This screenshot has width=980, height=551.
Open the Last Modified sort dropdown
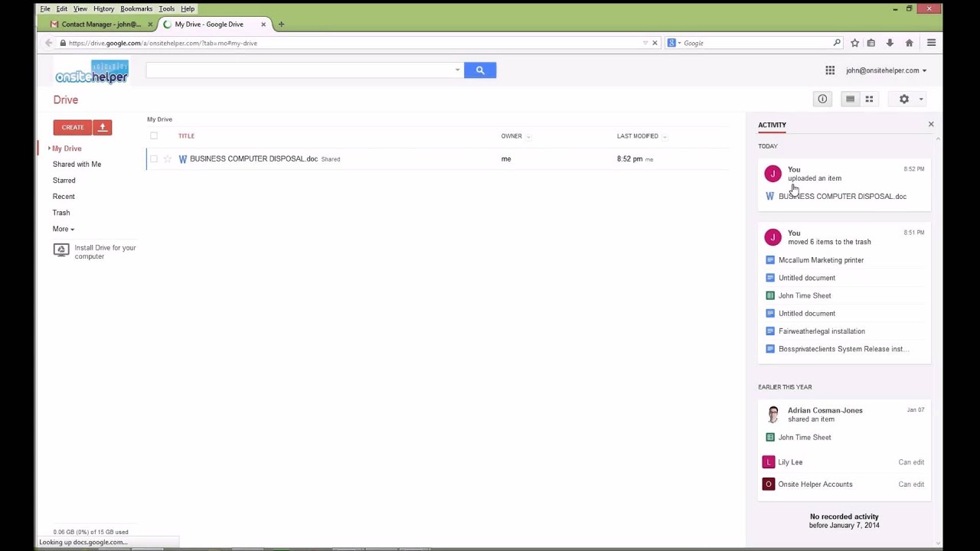pos(663,135)
